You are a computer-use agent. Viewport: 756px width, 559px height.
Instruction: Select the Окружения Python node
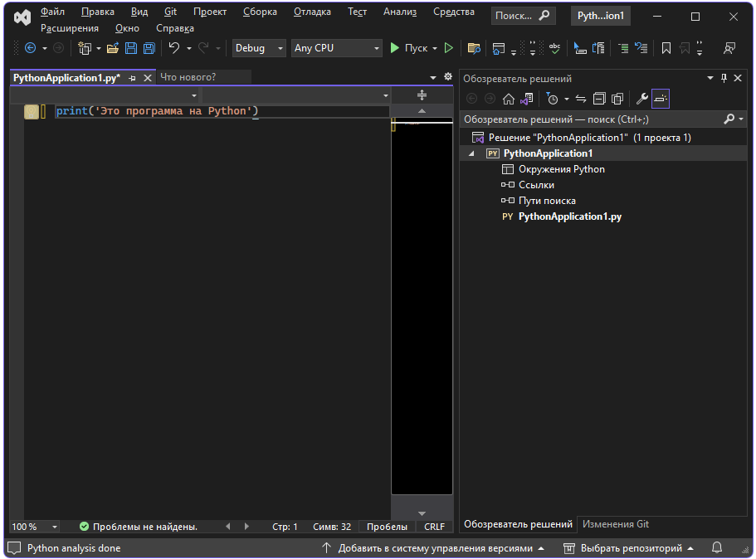click(x=561, y=169)
